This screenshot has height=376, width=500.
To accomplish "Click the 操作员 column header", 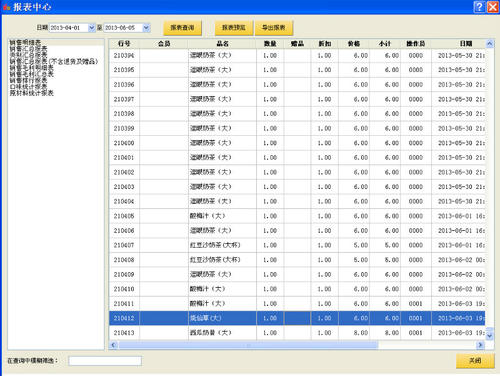I will click(416, 44).
